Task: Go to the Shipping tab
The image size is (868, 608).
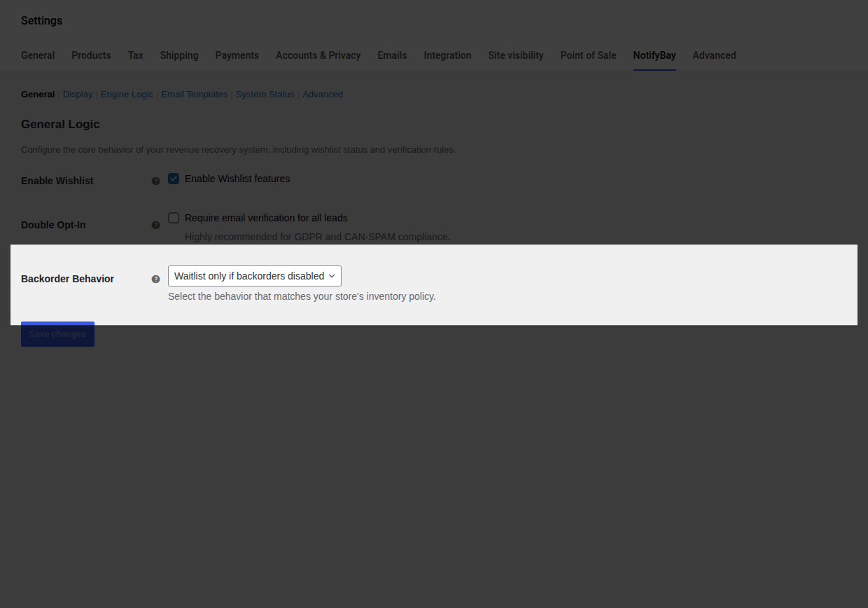Action: click(x=179, y=55)
